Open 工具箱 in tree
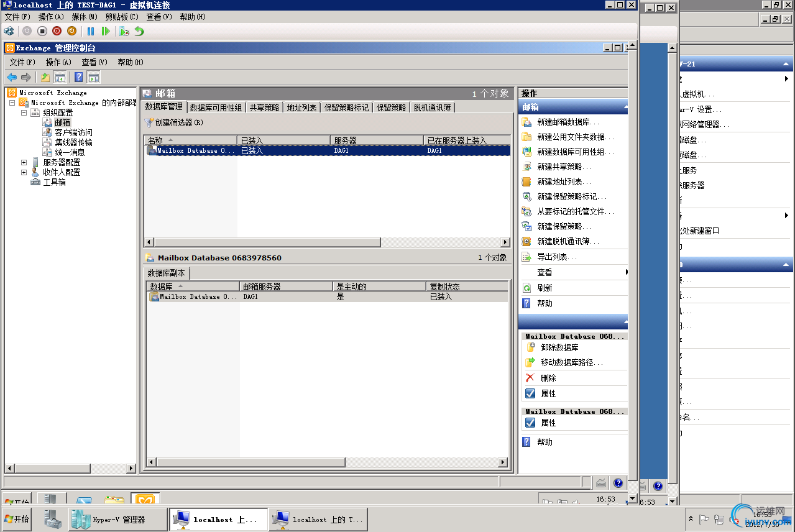The height and width of the screenshot is (532, 795). click(54, 182)
